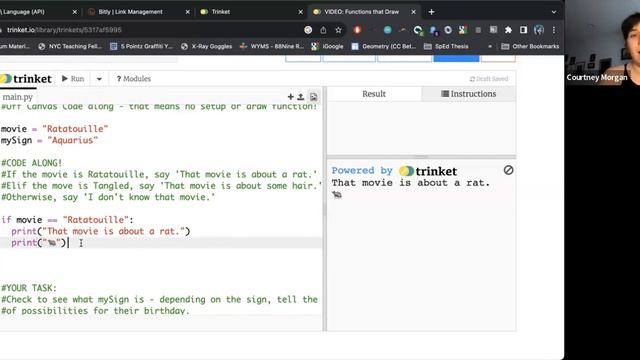Click the Draft Saved status
640x360 pixels.
click(x=489, y=79)
